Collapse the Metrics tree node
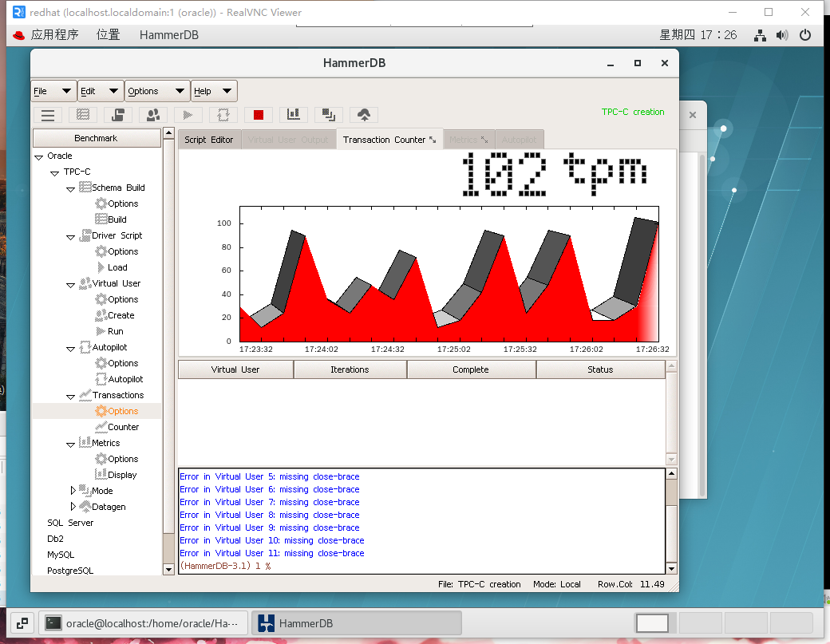The width and height of the screenshot is (830, 644). (x=70, y=444)
